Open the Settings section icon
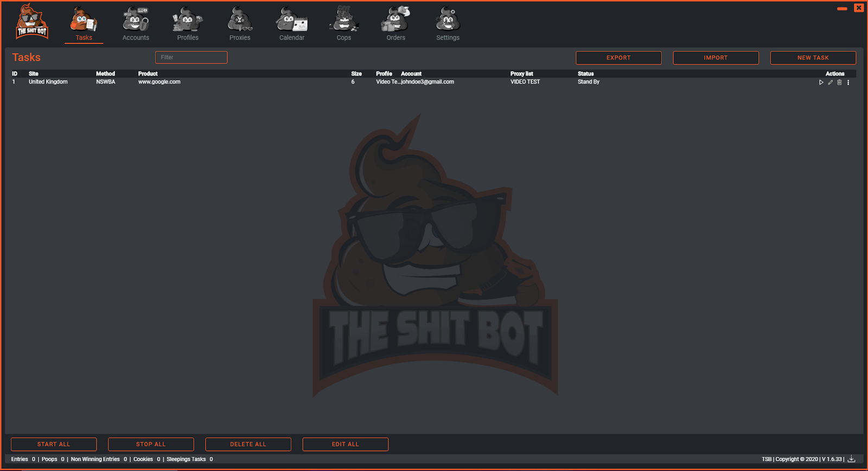868x471 pixels. 448,20
